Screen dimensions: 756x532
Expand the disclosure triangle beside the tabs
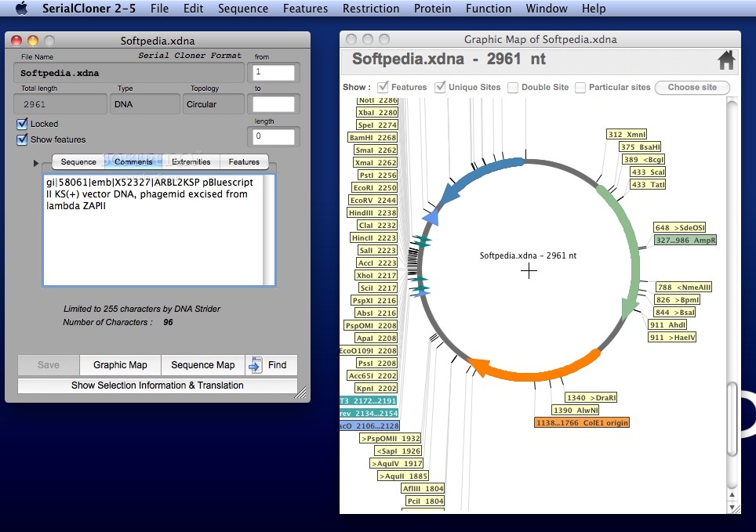pos(35,163)
